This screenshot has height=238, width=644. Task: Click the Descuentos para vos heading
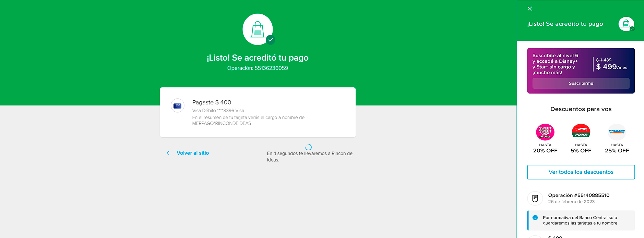click(581, 109)
